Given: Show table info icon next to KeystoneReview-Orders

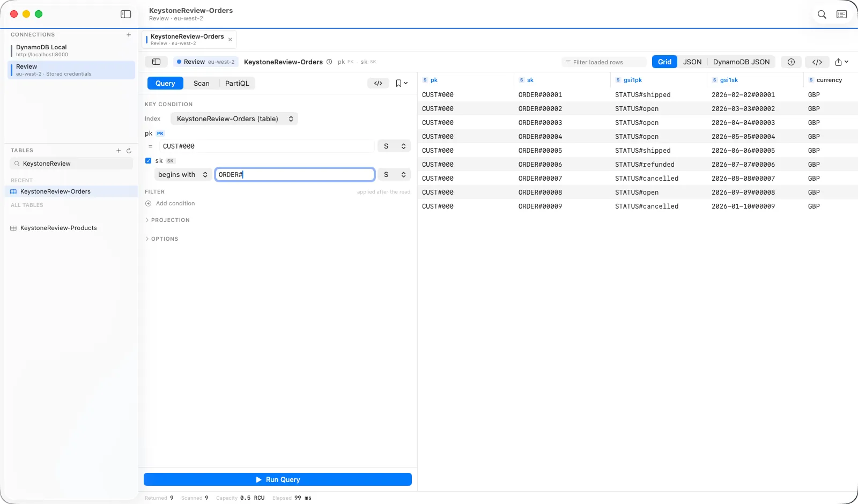Looking at the screenshot, I should pyautogui.click(x=329, y=62).
